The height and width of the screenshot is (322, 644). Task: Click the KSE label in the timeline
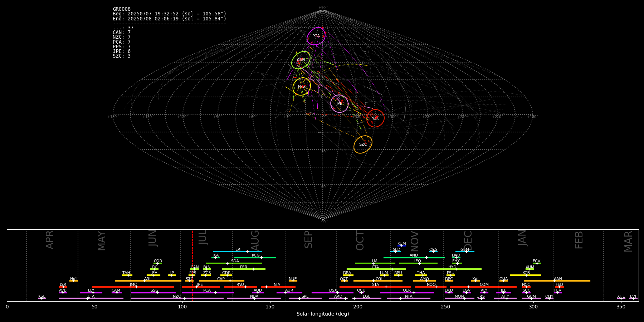click(x=42, y=296)
